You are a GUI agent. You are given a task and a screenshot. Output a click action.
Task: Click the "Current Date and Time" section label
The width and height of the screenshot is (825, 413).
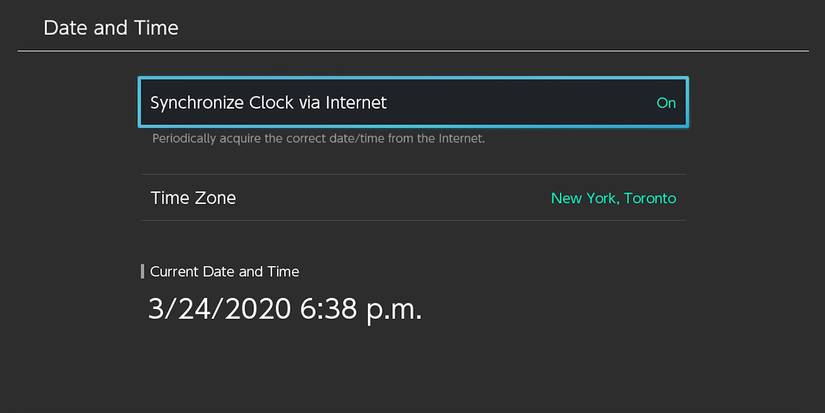pos(224,271)
